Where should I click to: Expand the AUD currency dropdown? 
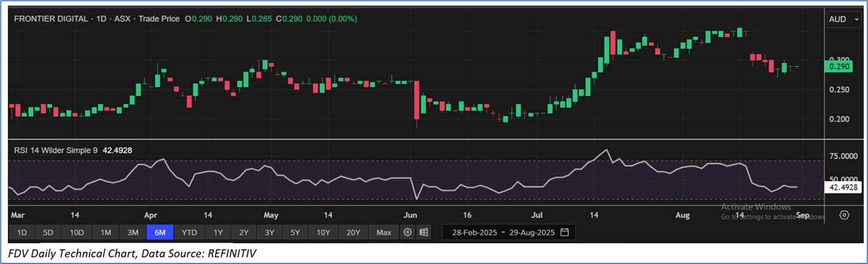click(844, 19)
